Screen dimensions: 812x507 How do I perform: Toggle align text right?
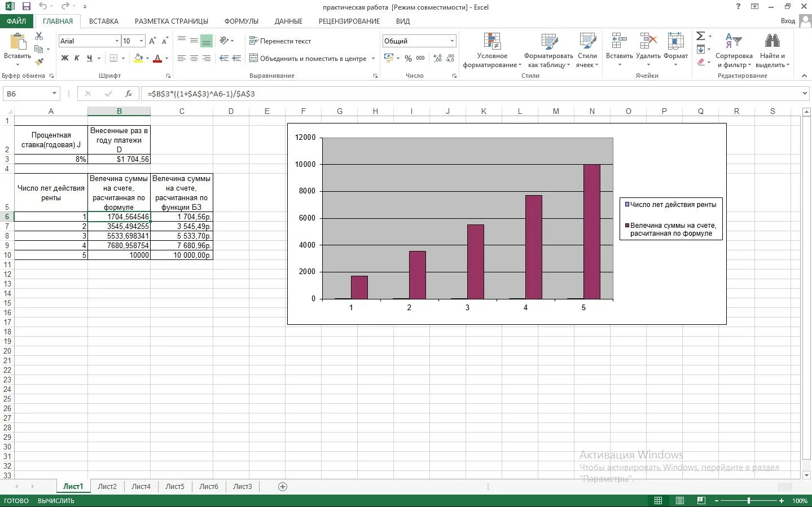coord(207,58)
